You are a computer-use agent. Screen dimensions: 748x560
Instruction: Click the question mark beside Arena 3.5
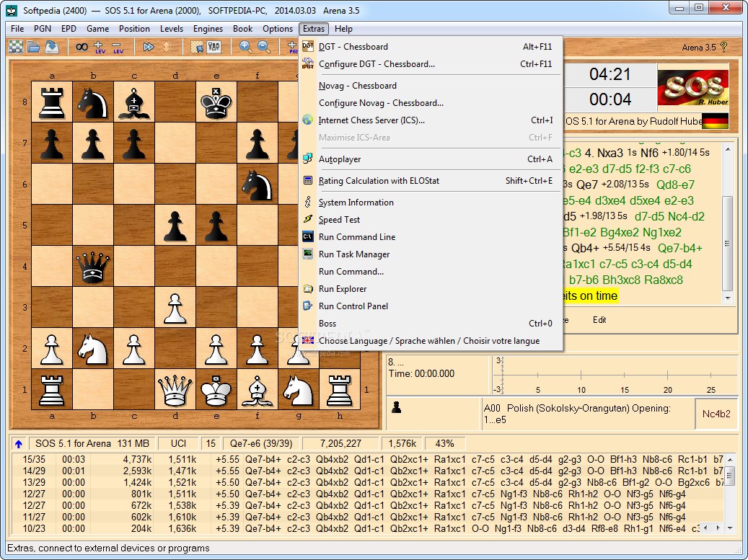coord(724,47)
